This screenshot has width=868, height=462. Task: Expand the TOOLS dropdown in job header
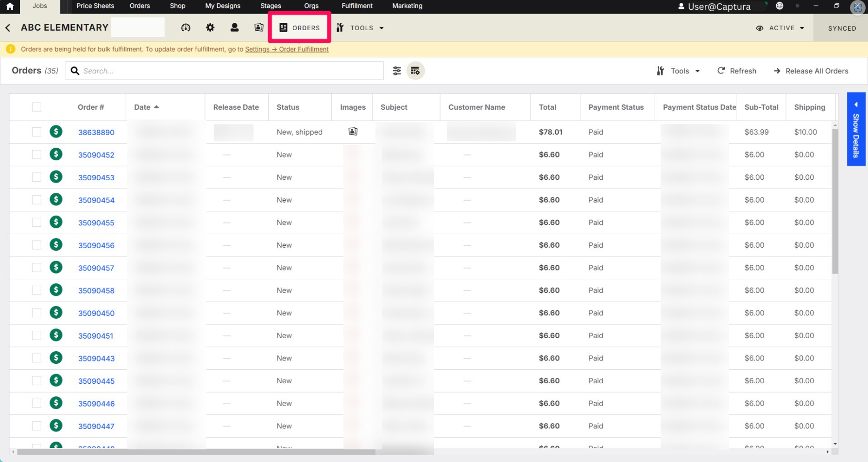[x=360, y=28]
